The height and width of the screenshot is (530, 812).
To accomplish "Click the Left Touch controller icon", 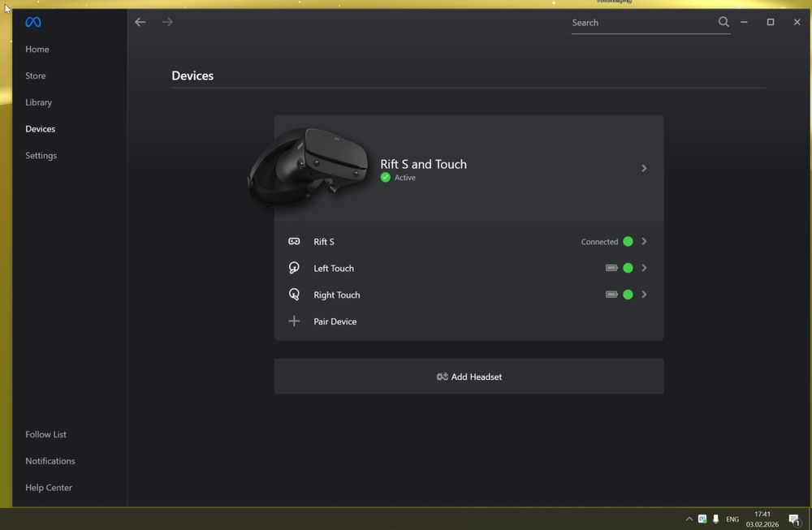I will 294,268.
